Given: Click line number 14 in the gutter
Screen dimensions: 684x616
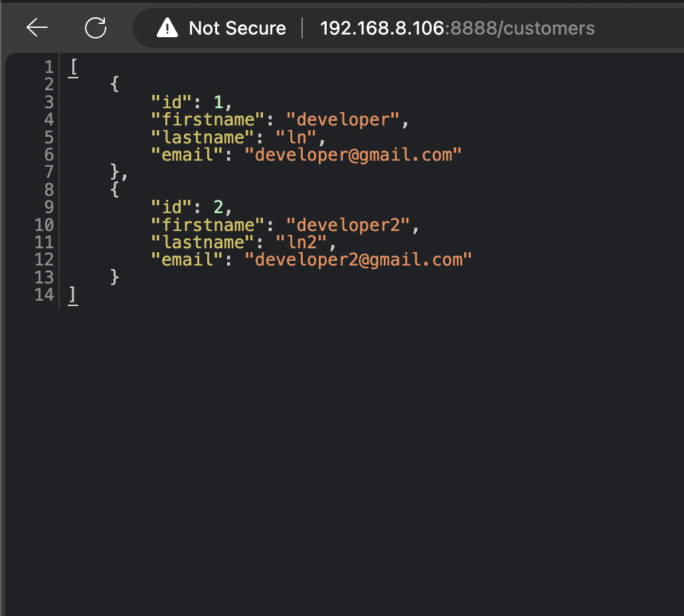Looking at the screenshot, I should point(44,295).
